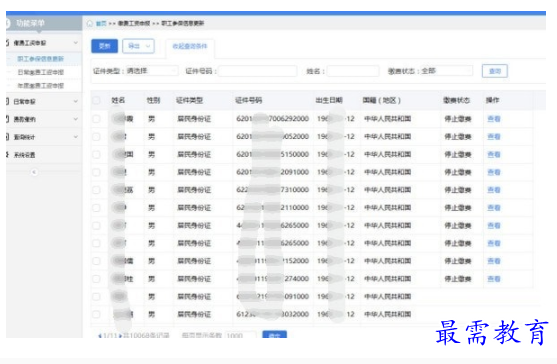
Task: Click 查看 link for ID ending 5150000
Action: (x=494, y=154)
